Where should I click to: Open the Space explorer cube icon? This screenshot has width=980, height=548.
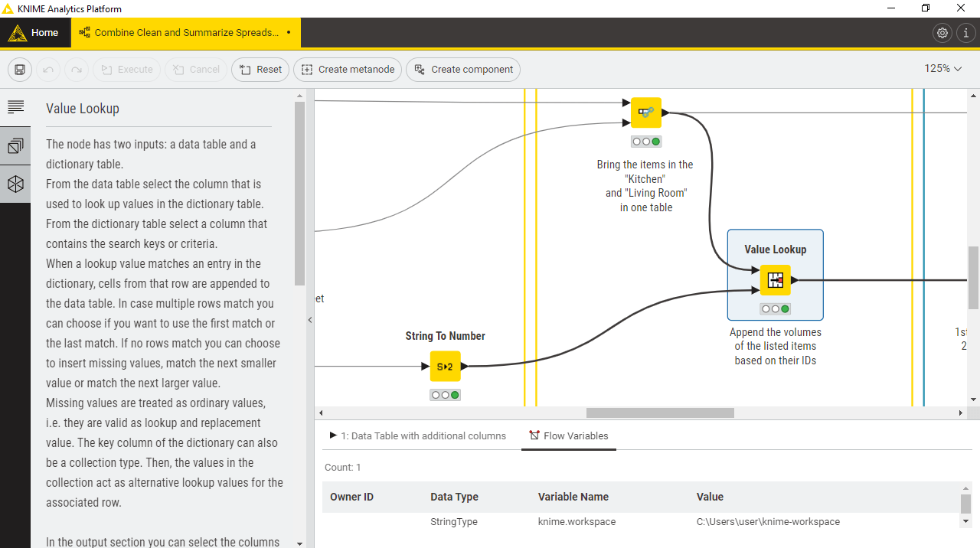[15, 184]
